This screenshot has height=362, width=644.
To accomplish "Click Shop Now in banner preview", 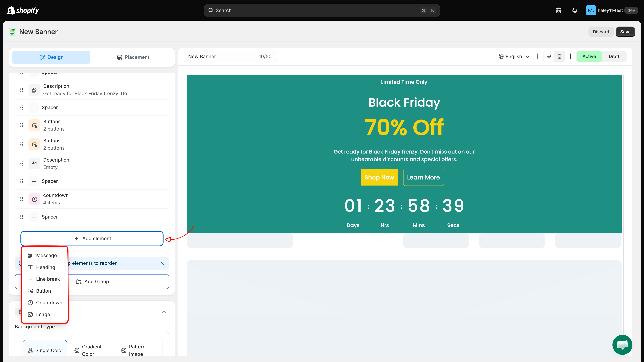I will [x=379, y=177].
